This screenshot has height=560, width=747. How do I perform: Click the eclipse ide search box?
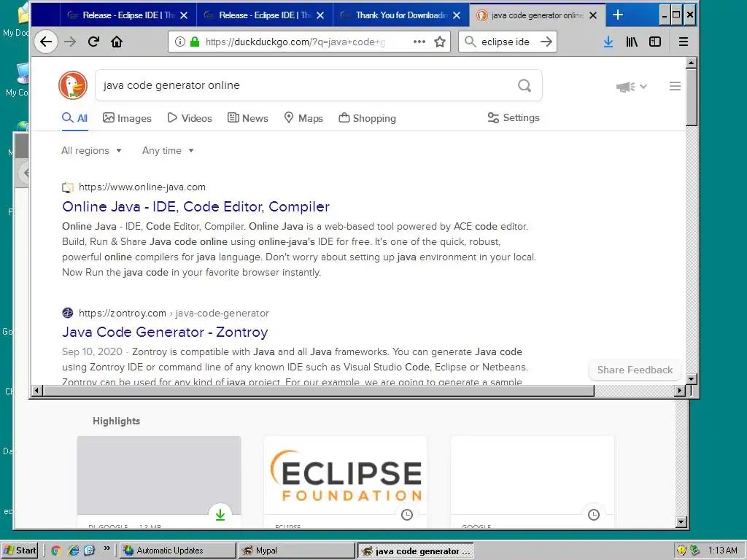coord(508,42)
